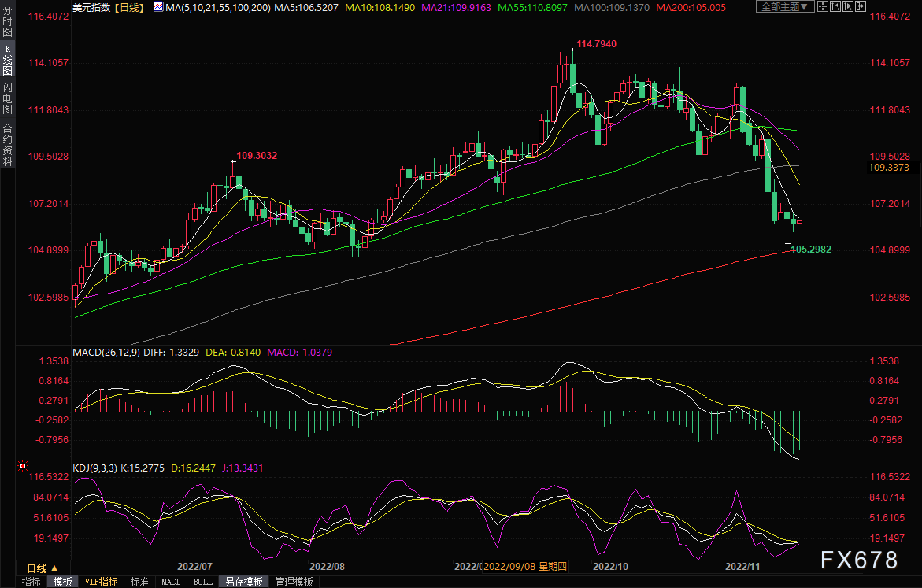Click the 管理模板 button

[294, 582]
